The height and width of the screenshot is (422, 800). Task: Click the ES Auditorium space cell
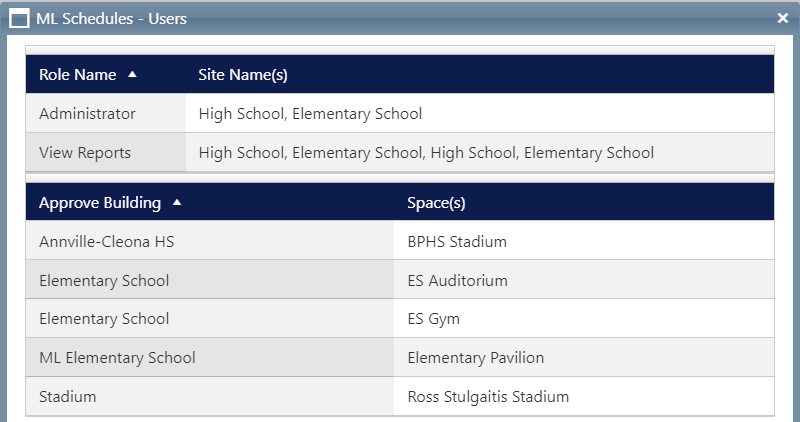click(x=584, y=280)
